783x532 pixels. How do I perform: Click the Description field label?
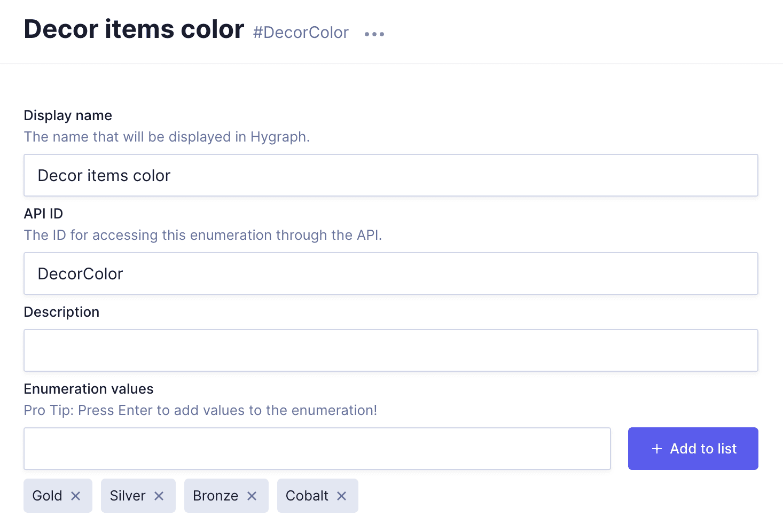coord(61,312)
